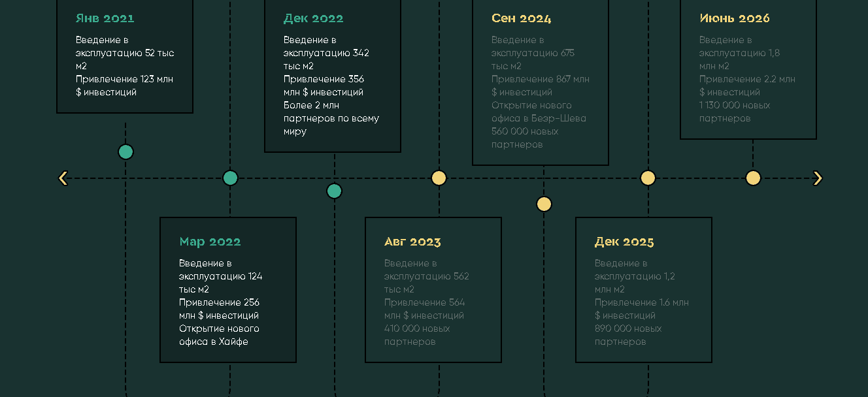Click the Июнь 2026 card heading
This screenshot has height=397, width=868.
pyautogui.click(x=735, y=18)
